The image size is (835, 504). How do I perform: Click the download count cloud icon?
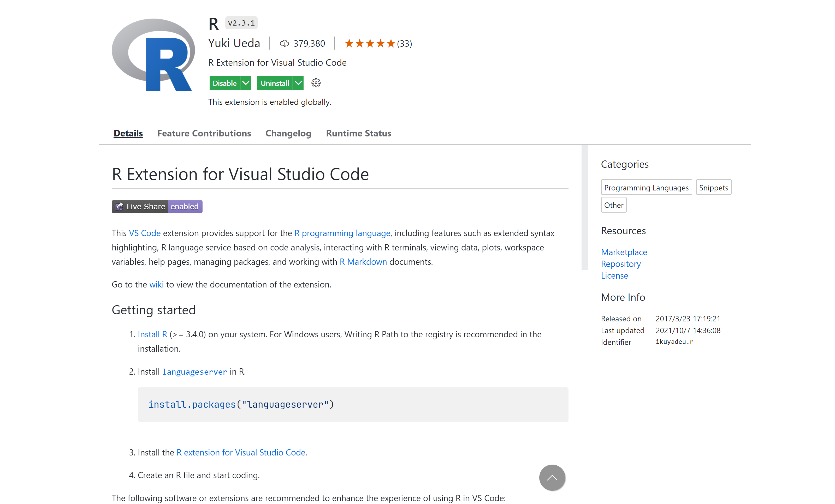point(284,43)
